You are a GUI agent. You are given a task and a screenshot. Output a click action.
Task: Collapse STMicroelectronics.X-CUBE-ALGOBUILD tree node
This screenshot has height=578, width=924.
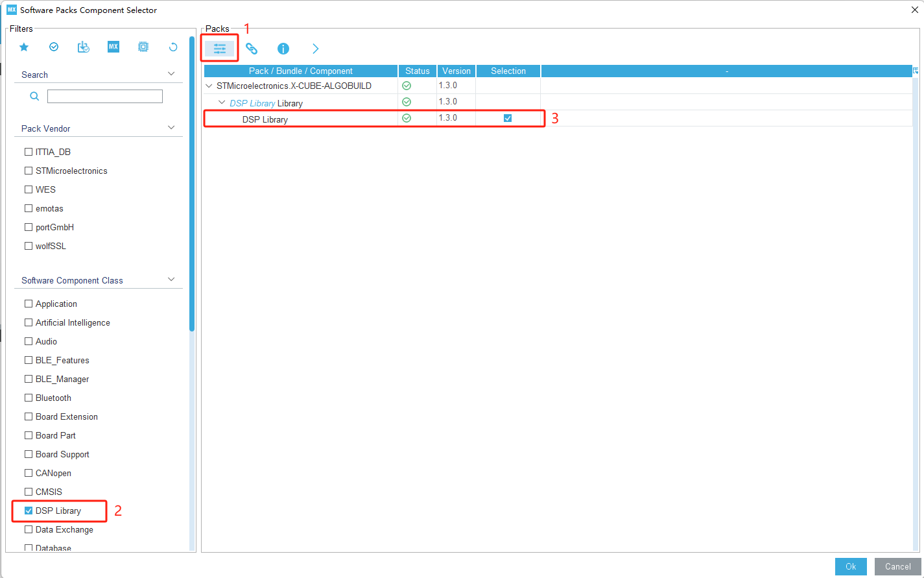pyautogui.click(x=209, y=86)
